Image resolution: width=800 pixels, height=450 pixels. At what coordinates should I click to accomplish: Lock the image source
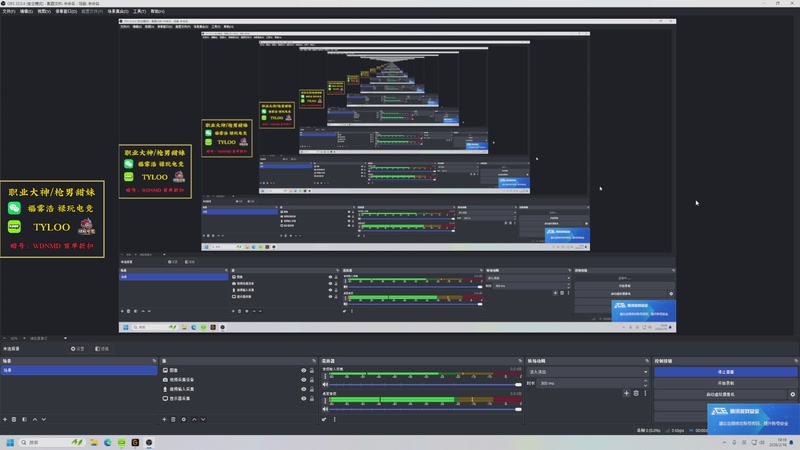(312, 370)
